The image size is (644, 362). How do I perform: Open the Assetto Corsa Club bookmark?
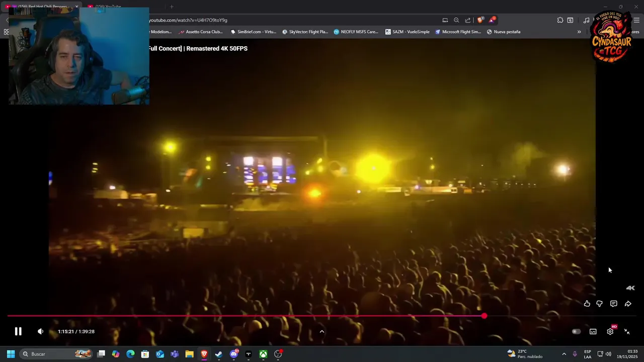click(201, 32)
